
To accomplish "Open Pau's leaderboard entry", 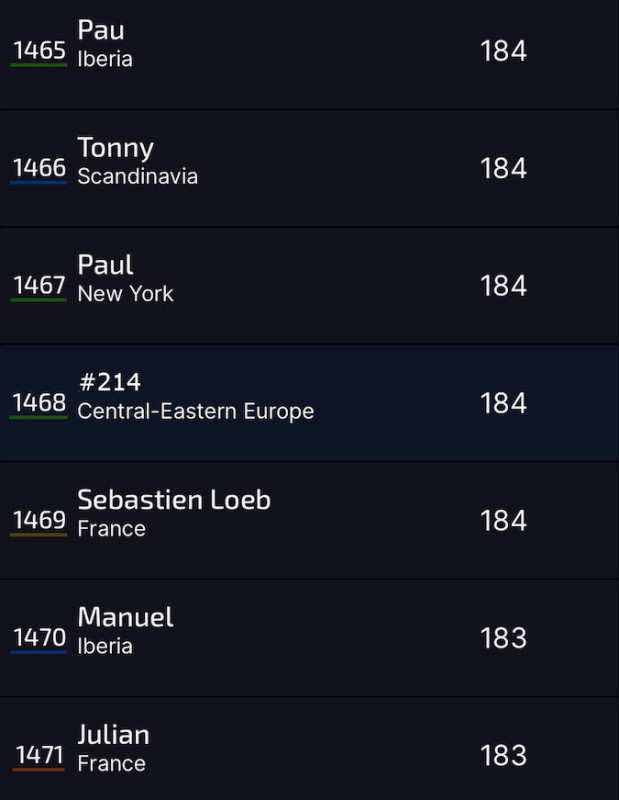I will 309,51.
